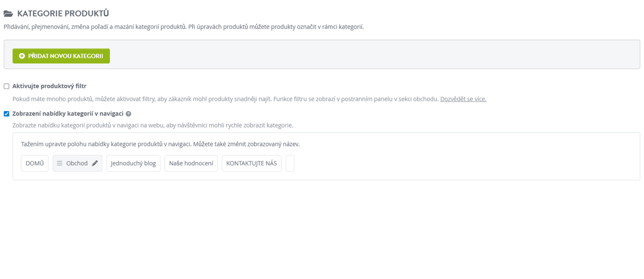
Task: Select the Jednoduchý blog navigation item
Action: (x=133, y=163)
